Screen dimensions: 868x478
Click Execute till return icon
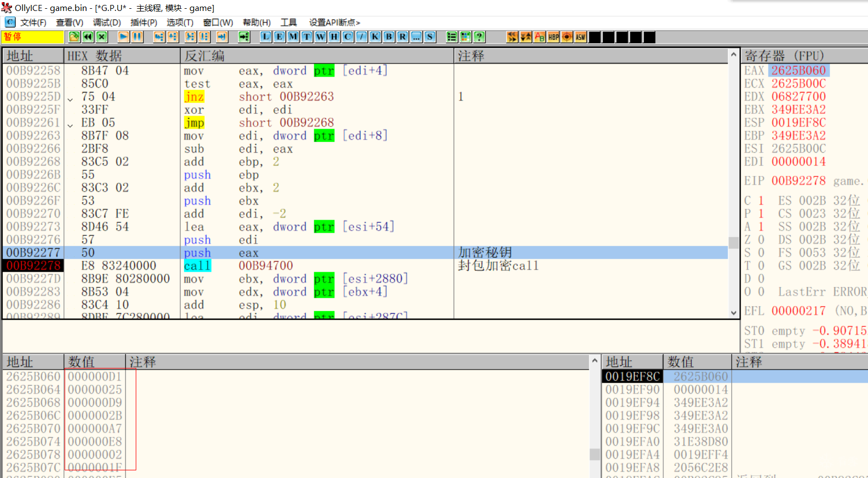222,37
